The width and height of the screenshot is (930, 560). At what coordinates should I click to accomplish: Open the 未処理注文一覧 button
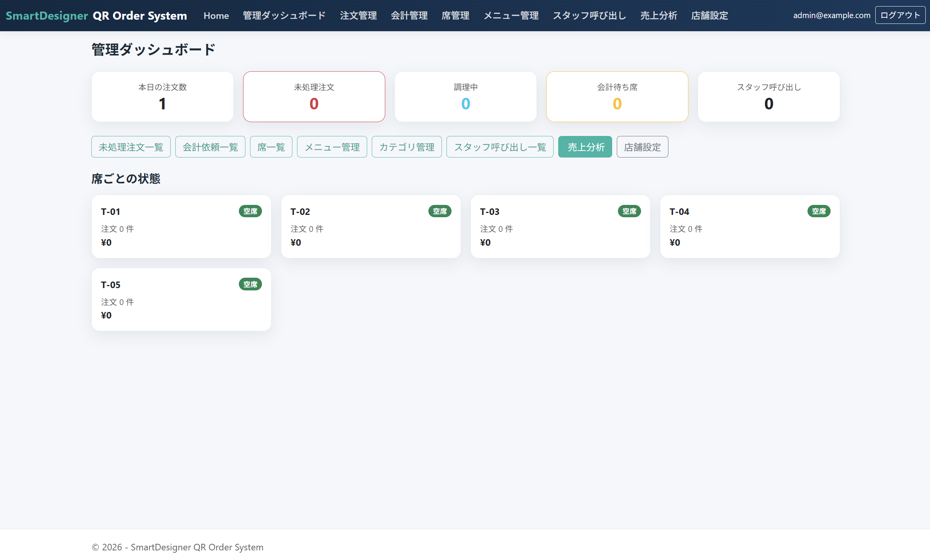click(131, 147)
